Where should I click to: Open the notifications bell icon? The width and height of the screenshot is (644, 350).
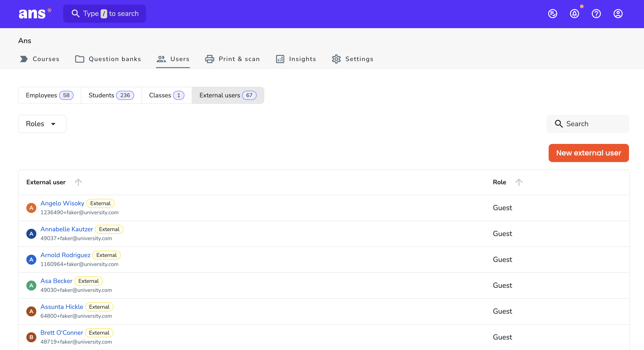point(574,14)
